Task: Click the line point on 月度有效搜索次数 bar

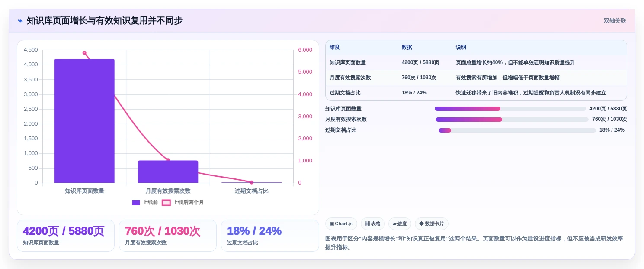Action: coord(168,160)
